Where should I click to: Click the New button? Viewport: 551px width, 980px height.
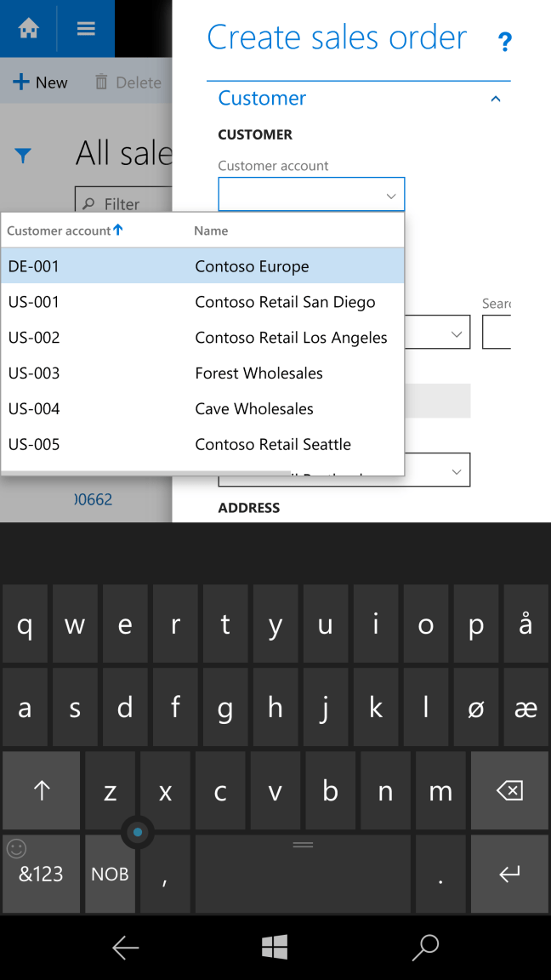coord(40,83)
